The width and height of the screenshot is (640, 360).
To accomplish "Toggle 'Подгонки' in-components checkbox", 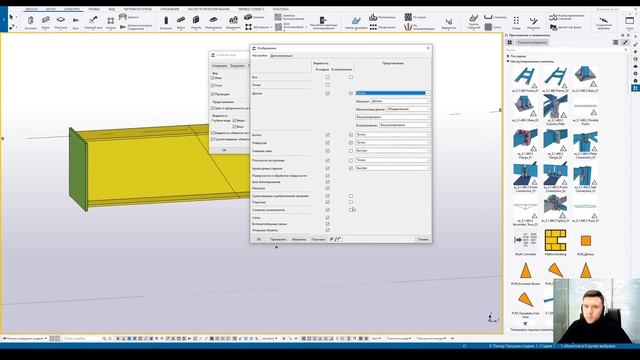I will click(x=351, y=202).
